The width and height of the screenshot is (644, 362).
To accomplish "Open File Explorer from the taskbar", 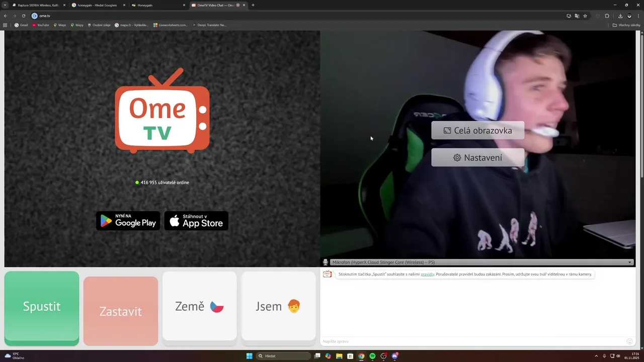I will pyautogui.click(x=339, y=356).
